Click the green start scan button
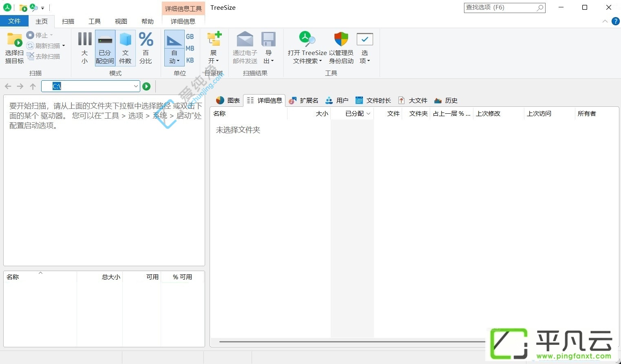This screenshot has height=364, width=621. tap(146, 86)
